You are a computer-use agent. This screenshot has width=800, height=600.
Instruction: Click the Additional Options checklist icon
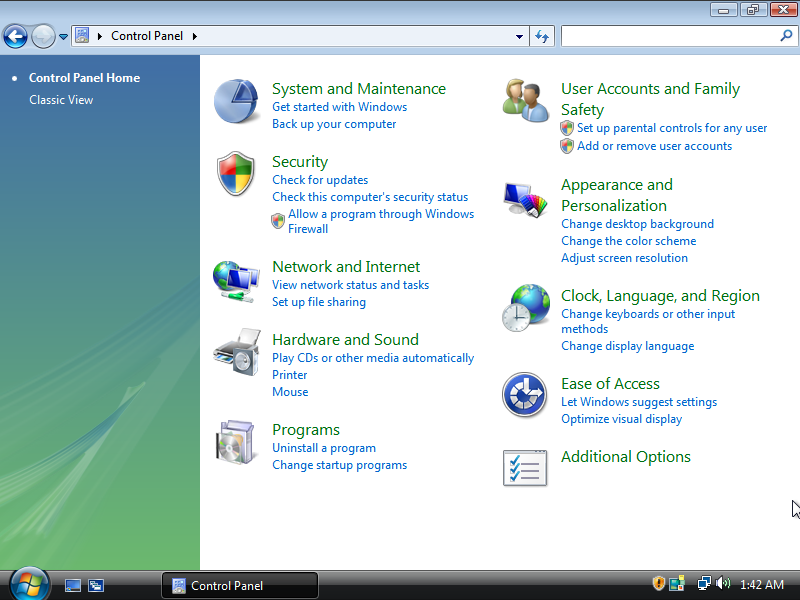[x=525, y=468]
